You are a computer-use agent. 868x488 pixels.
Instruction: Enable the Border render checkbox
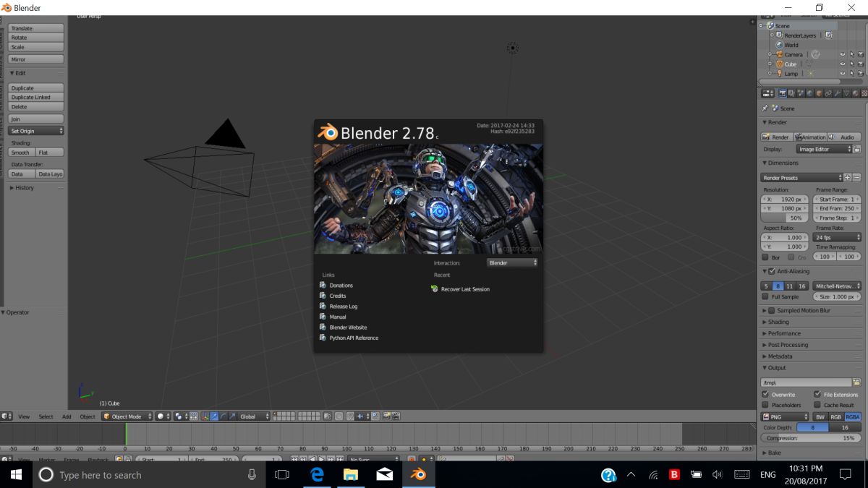[x=765, y=257]
